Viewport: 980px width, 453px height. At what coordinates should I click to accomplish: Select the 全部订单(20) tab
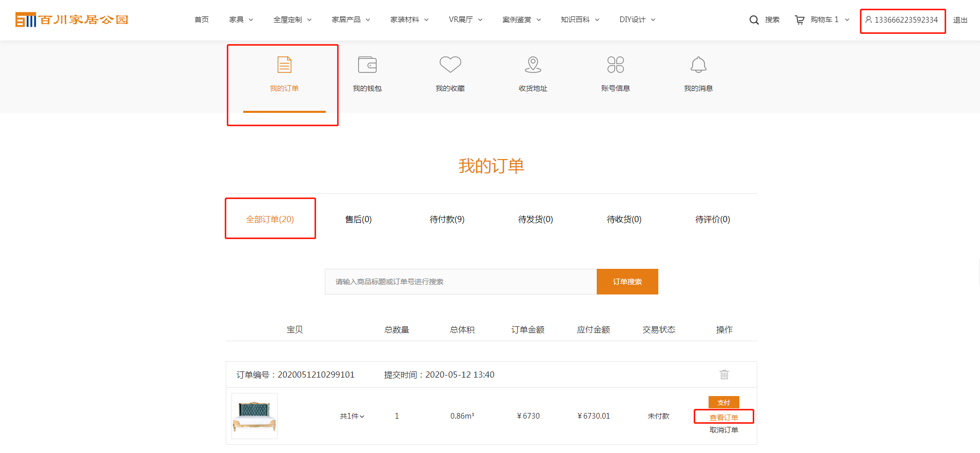tap(270, 220)
